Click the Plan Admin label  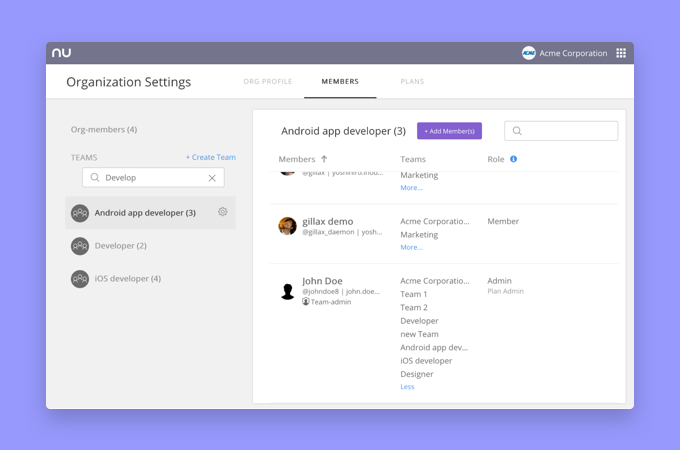point(506,291)
